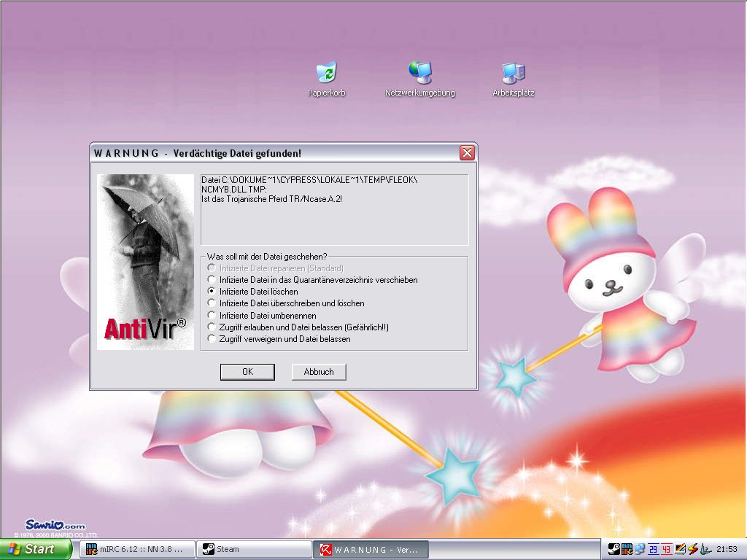The width and height of the screenshot is (747, 560).
Task: Cancel the warning with Abbruch
Action: [319, 372]
